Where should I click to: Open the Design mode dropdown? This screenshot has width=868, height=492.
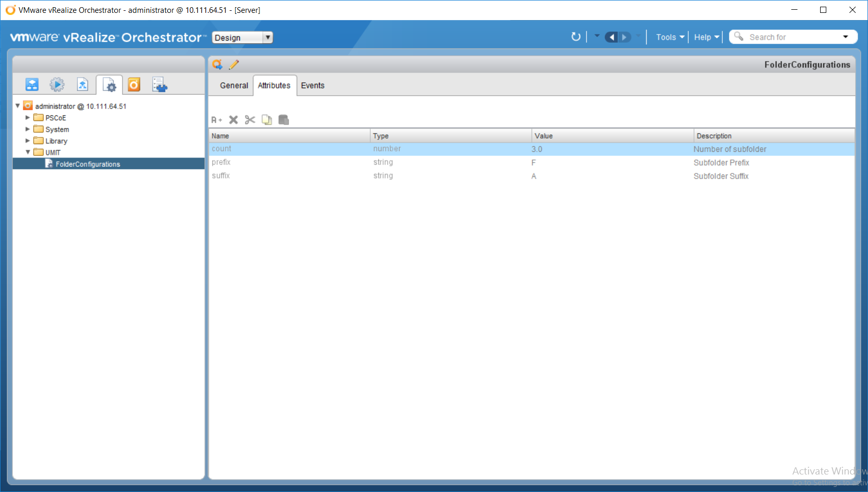242,38
